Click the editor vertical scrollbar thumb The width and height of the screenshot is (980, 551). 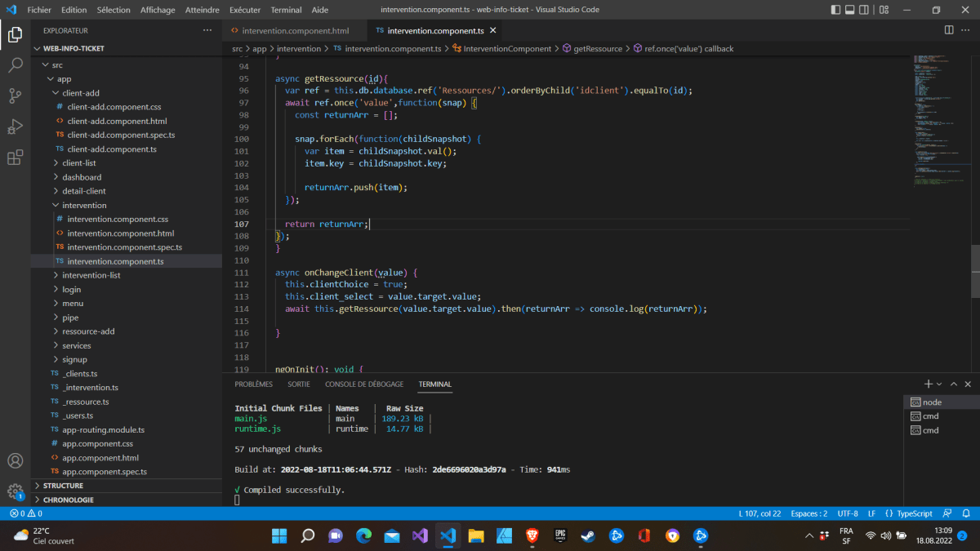pos(975,271)
